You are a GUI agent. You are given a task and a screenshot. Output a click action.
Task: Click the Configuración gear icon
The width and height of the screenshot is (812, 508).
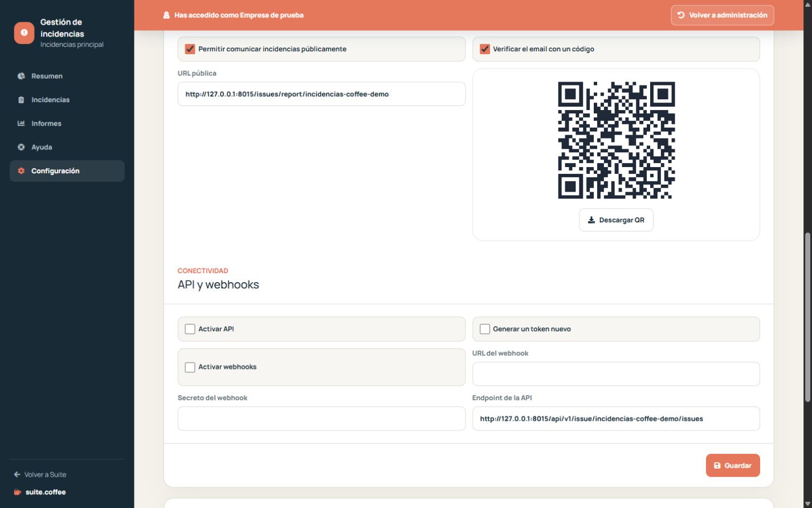coord(21,171)
